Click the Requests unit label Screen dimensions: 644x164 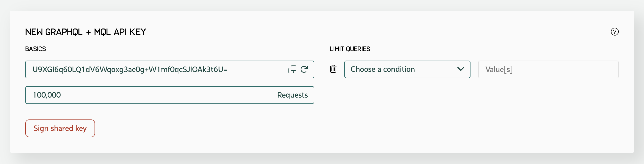pyautogui.click(x=292, y=95)
